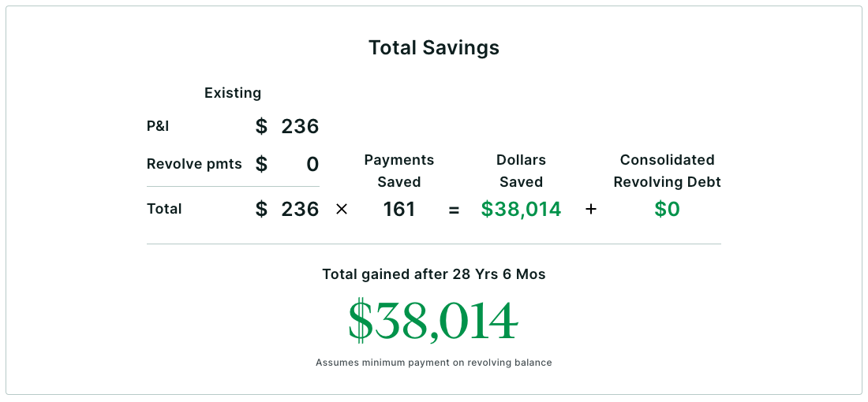
Task: Click the payments saved value 161
Action: coord(399,209)
